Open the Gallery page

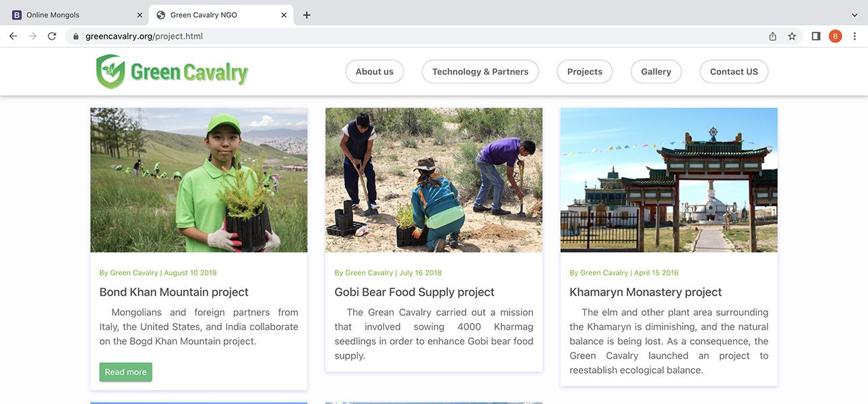tap(656, 72)
